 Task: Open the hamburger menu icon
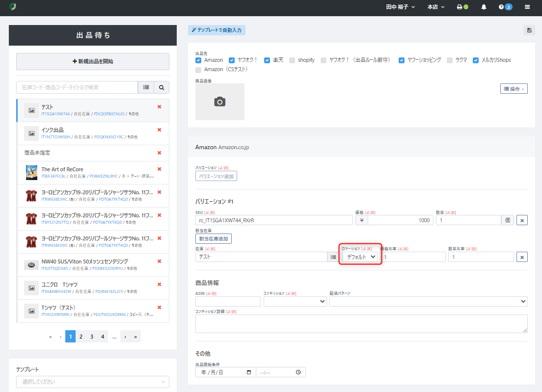(x=527, y=7)
